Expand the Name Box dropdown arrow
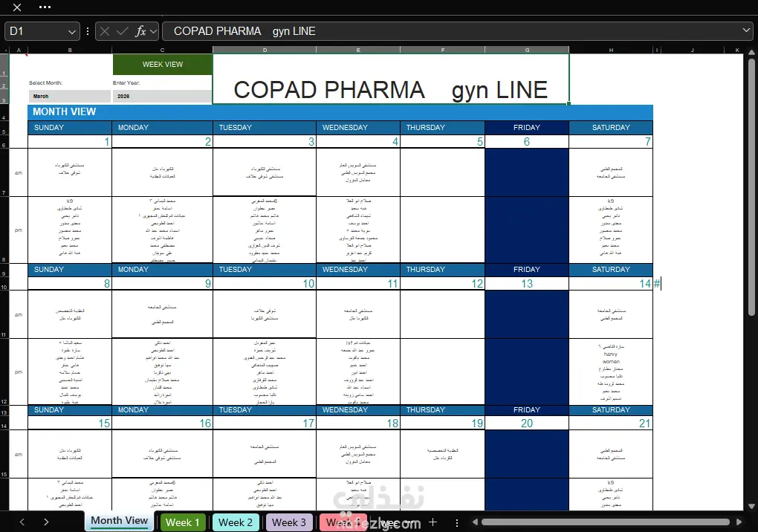This screenshot has width=758, height=532. tap(72, 32)
